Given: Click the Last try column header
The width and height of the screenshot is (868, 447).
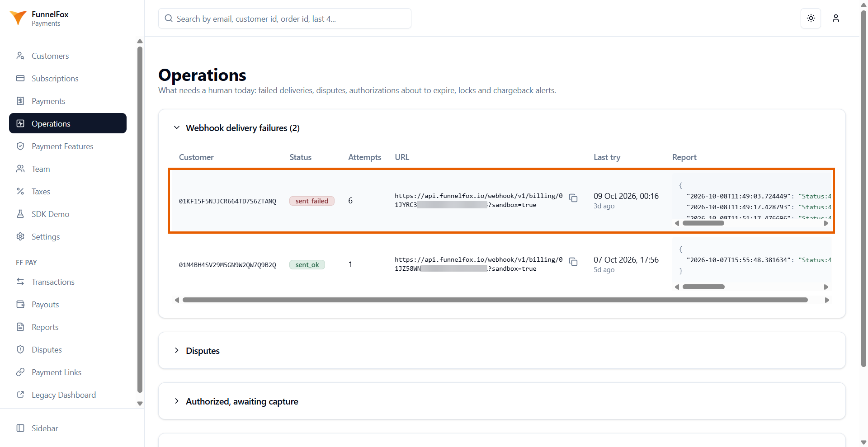Looking at the screenshot, I should pyautogui.click(x=607, y=157).
